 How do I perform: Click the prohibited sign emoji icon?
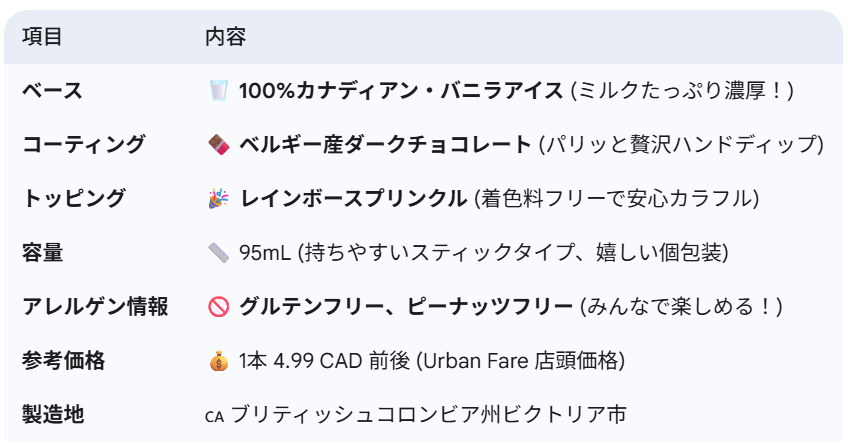[218, 307]
